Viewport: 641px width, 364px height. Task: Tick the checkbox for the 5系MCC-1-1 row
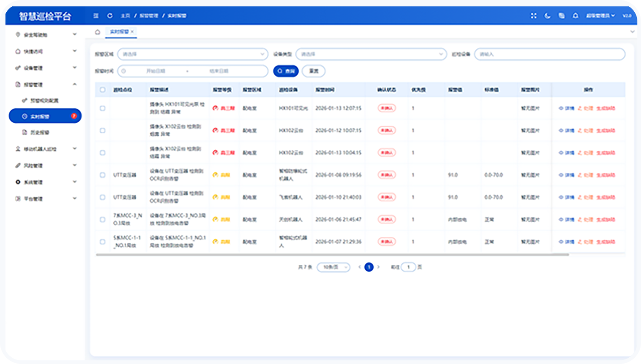[x=102, y=241]
